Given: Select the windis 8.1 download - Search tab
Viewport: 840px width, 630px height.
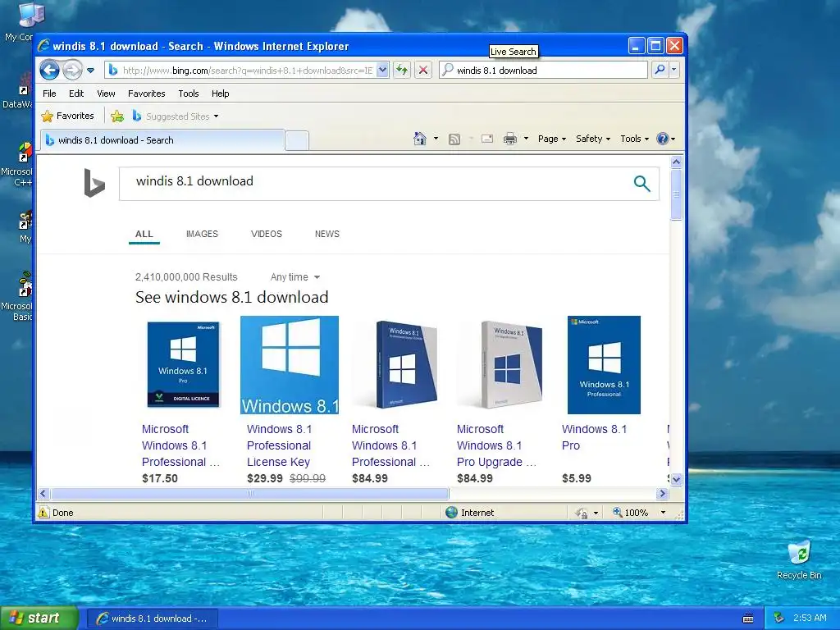Looking at the screenshot, I should coord(162,140).
